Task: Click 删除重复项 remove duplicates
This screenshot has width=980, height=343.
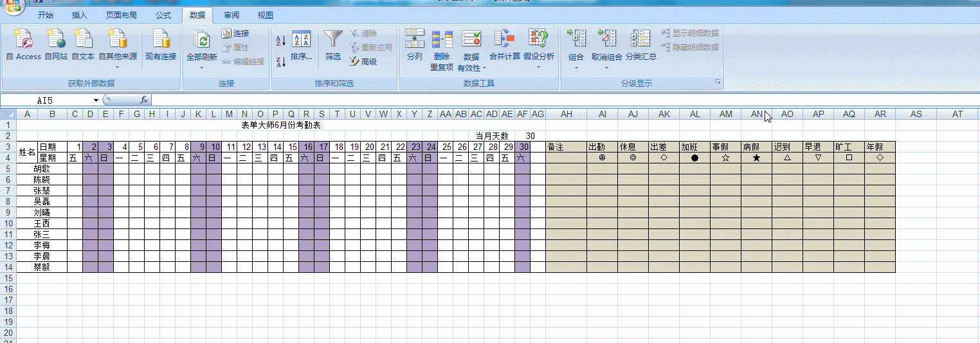Action: (442, 50)
